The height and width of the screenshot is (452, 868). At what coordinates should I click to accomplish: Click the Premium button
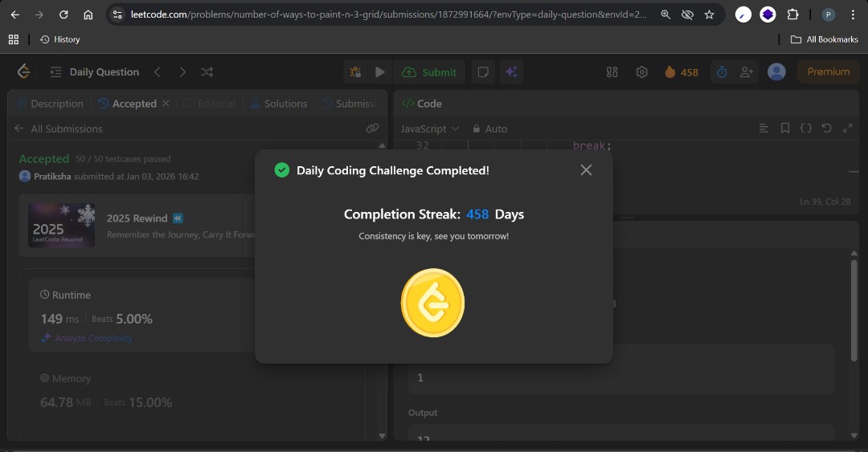828,72
